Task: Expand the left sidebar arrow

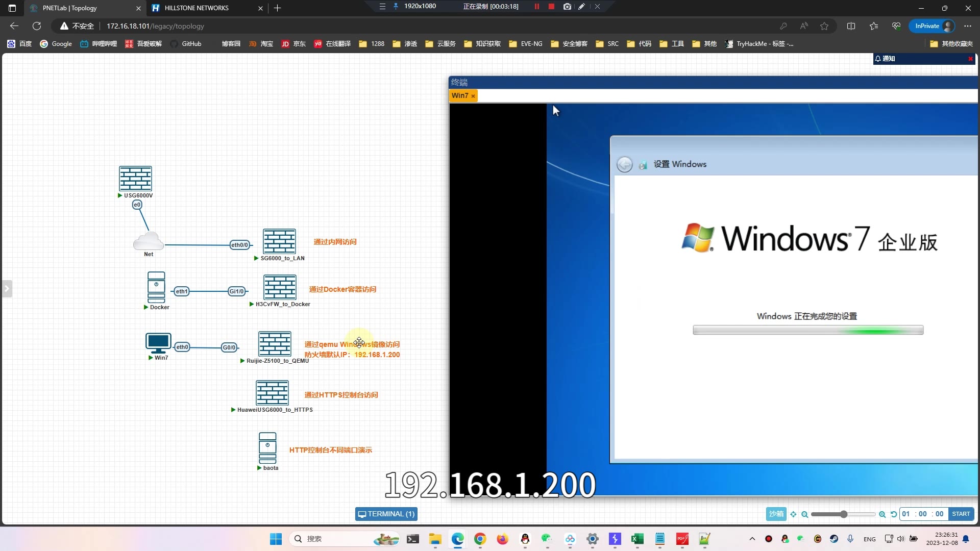Action: [7, 289]
